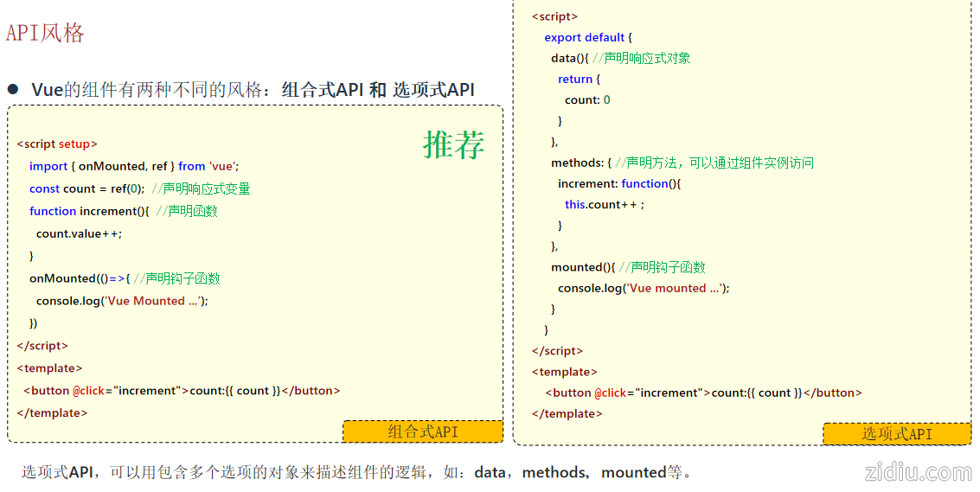This screenshot has width=980, height=492.
Task: Click the "API风格" slide title
Action: point(45,33)
